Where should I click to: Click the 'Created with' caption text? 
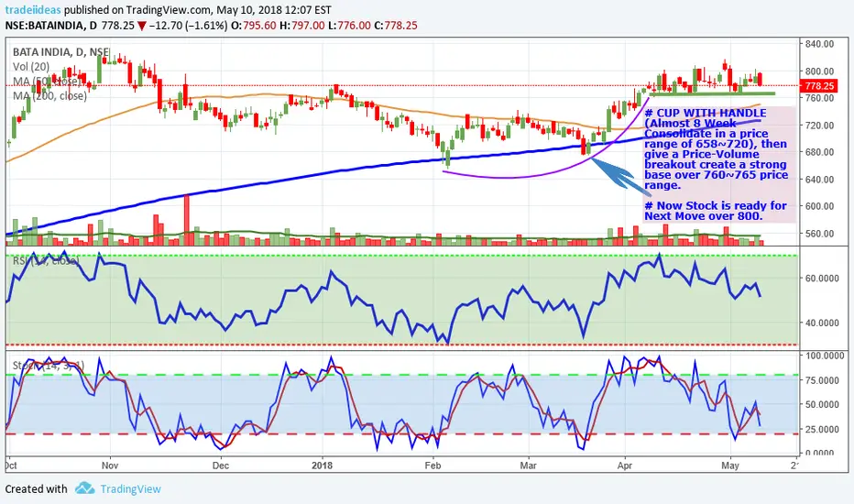[37, 488]
